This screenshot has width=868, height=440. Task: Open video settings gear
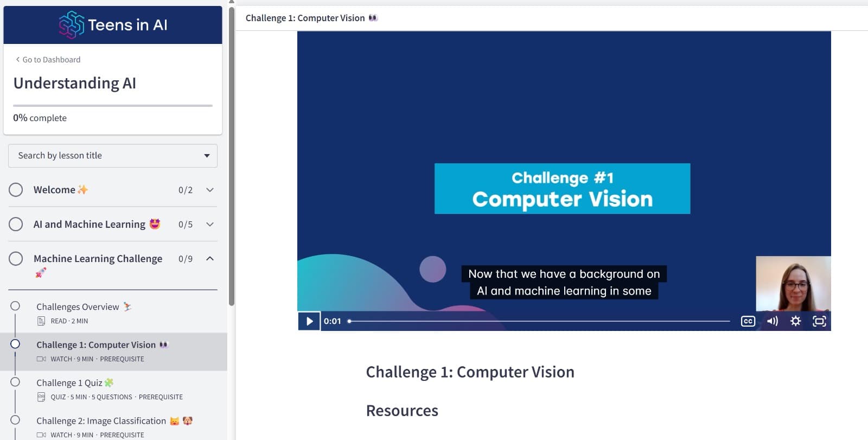(x=795, y=321)
